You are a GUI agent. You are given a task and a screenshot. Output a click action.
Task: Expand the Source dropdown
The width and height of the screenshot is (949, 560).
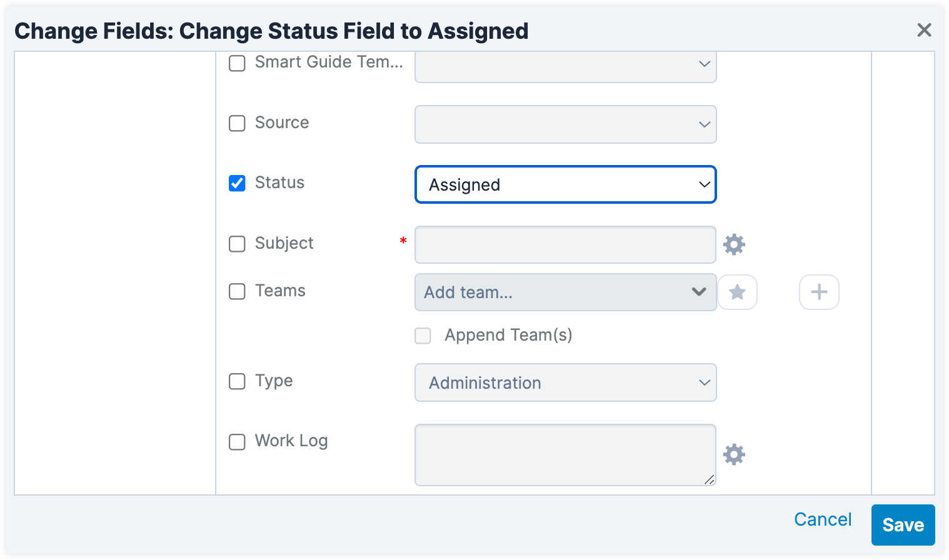(565, 124)
